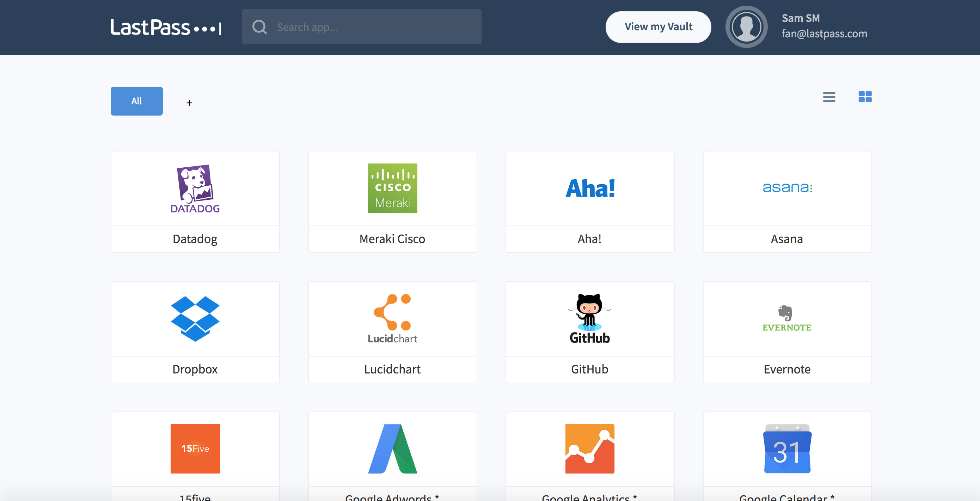Focus the Search app field

tap(361, 27)
